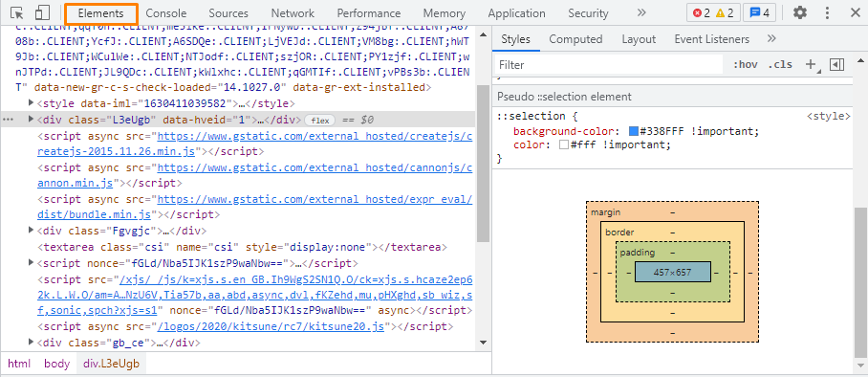Expand the script nonce element
Screen dimensions: 868x377
31,262
